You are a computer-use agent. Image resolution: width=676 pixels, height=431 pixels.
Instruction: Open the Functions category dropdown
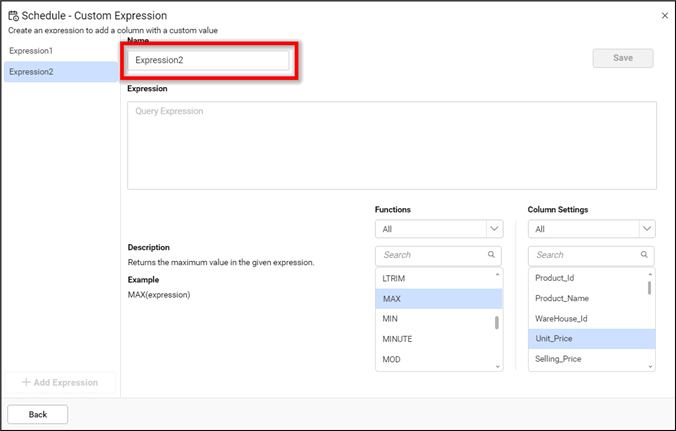tap(493, 229)
